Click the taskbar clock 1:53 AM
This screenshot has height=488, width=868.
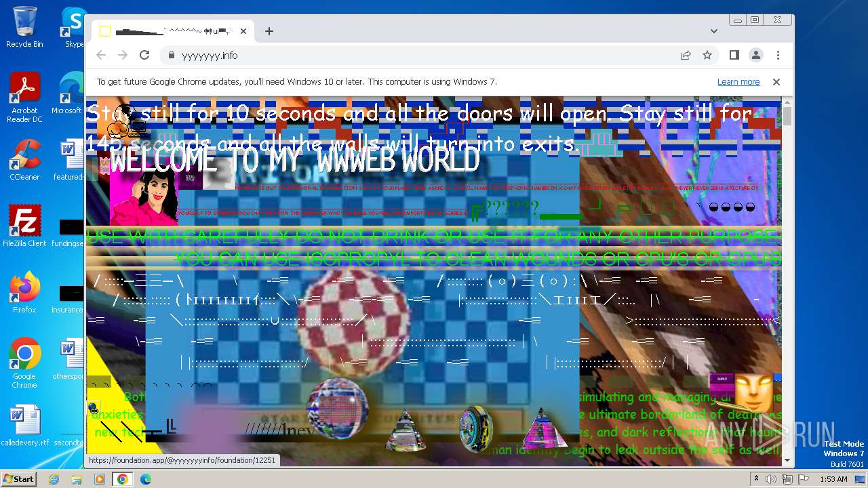pos(833,479)
